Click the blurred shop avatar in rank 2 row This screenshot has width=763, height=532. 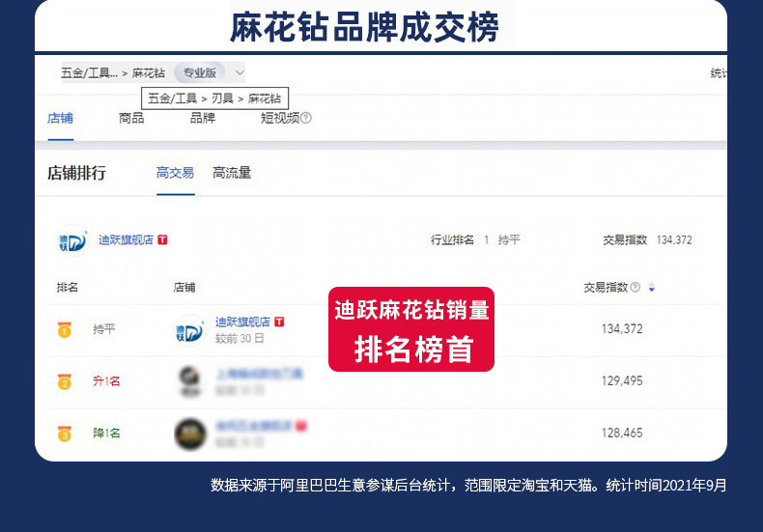click(190, 381)
